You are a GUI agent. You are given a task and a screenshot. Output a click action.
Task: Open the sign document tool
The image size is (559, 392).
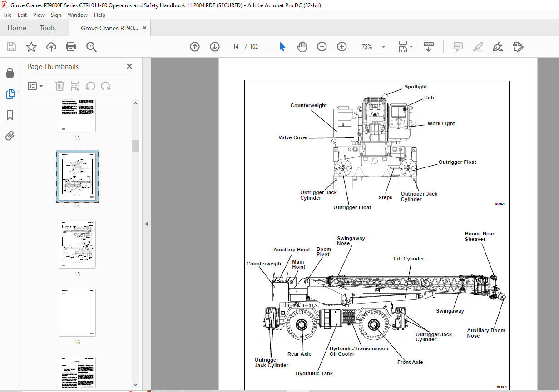(498, 47)
